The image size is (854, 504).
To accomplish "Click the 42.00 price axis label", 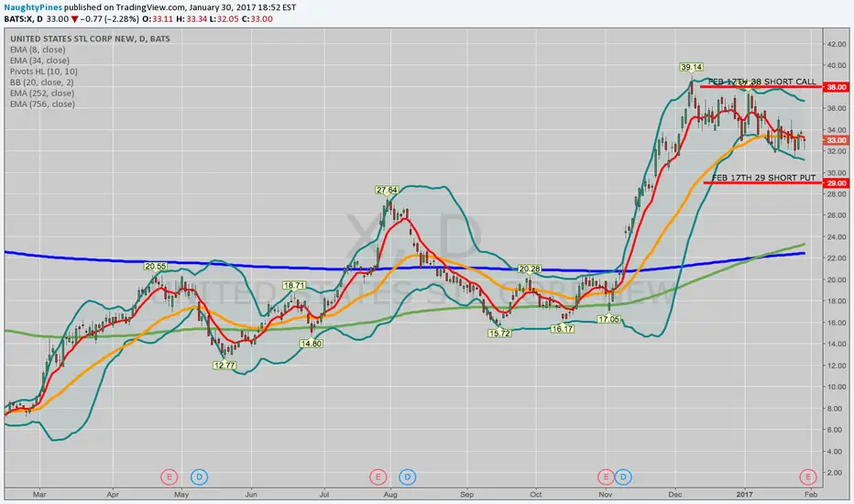I will (836, 44).
